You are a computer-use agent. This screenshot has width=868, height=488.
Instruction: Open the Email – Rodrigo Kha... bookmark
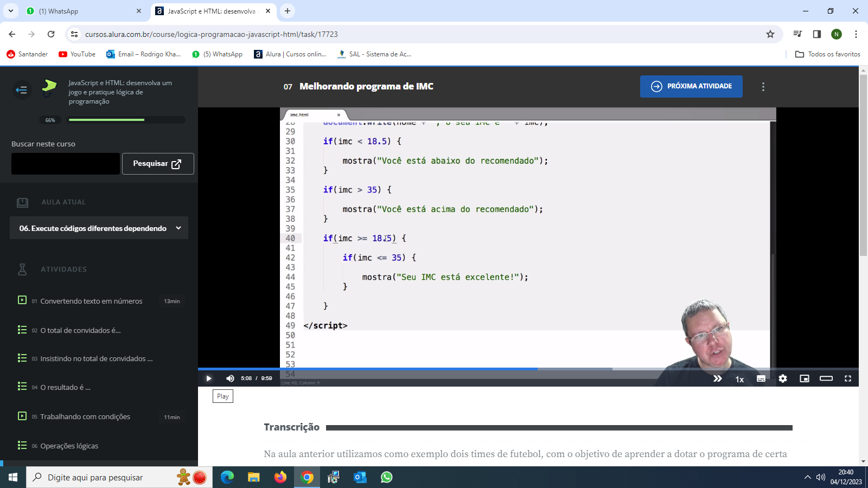[144, 54]
